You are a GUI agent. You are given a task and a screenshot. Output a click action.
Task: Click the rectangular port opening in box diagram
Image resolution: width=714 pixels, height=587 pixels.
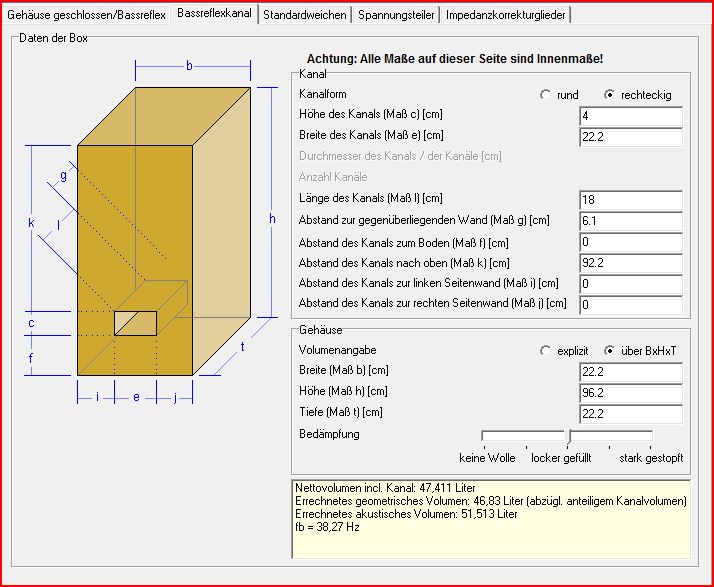click(x=135, y=323)
